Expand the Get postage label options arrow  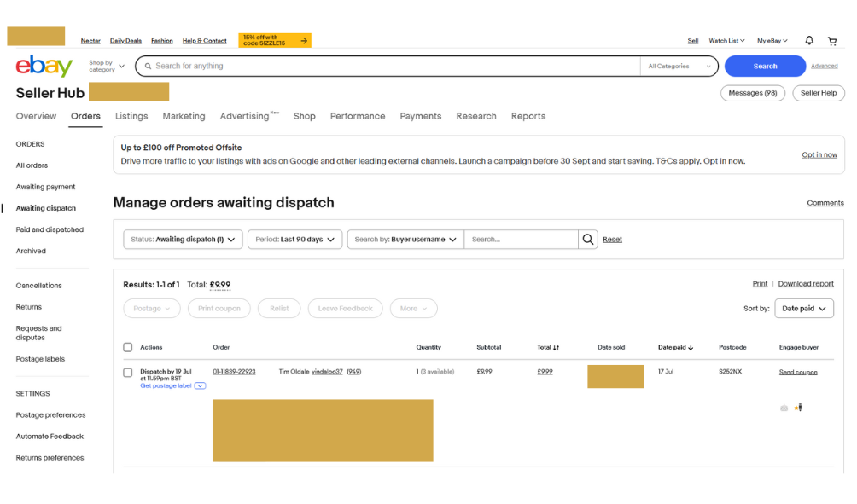200,386
